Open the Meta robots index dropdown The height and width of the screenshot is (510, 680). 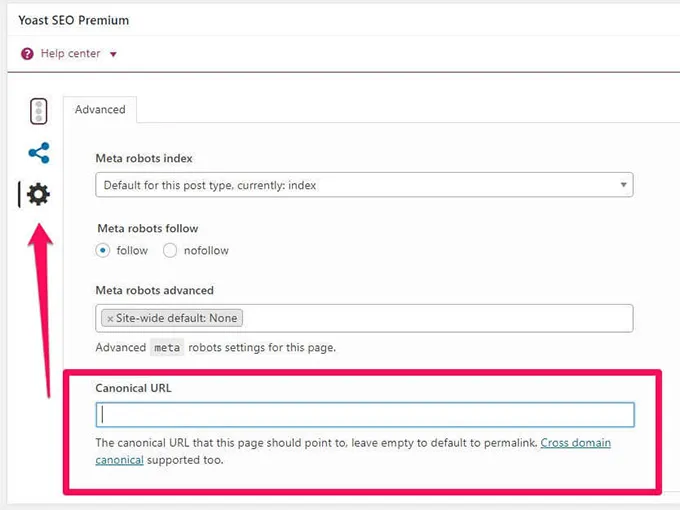click(364, 185)
